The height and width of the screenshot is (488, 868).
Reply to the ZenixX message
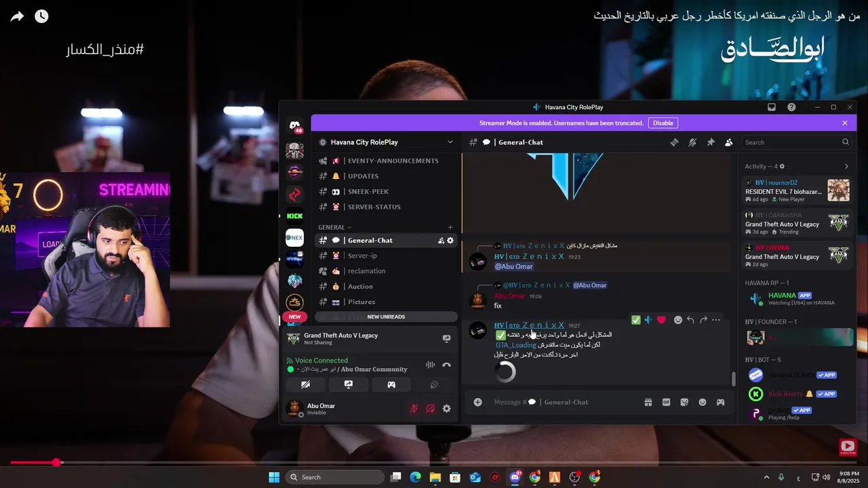tap(690, 320)
